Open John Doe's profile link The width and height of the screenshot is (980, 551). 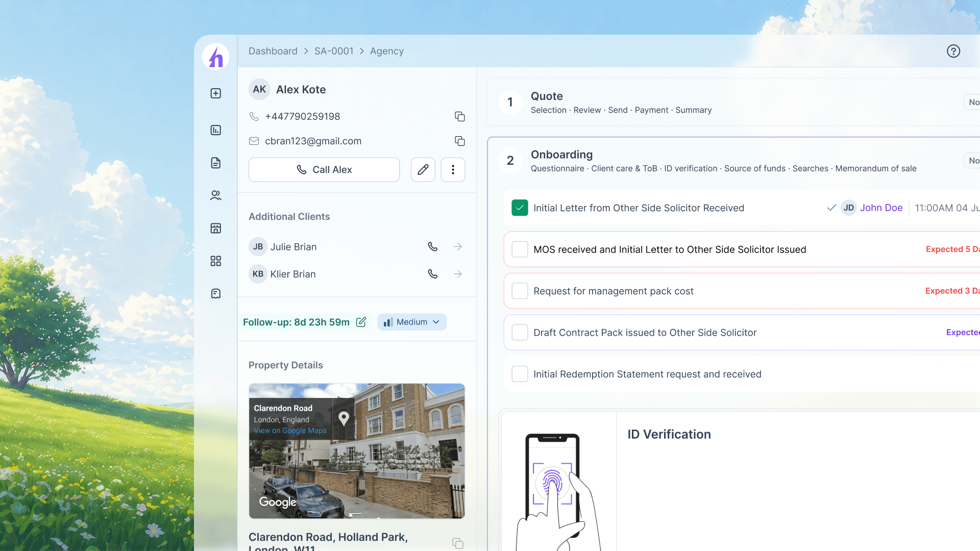click(881, 208)
